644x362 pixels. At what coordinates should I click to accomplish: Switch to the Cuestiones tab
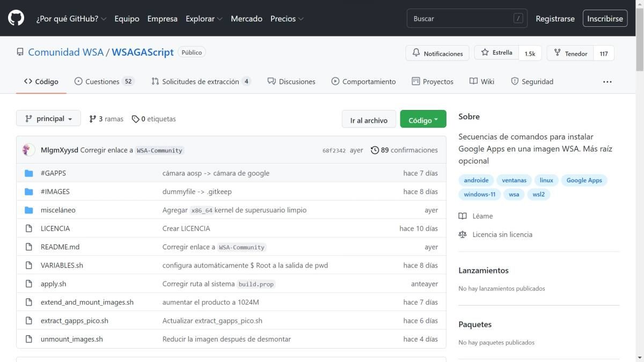104,82
